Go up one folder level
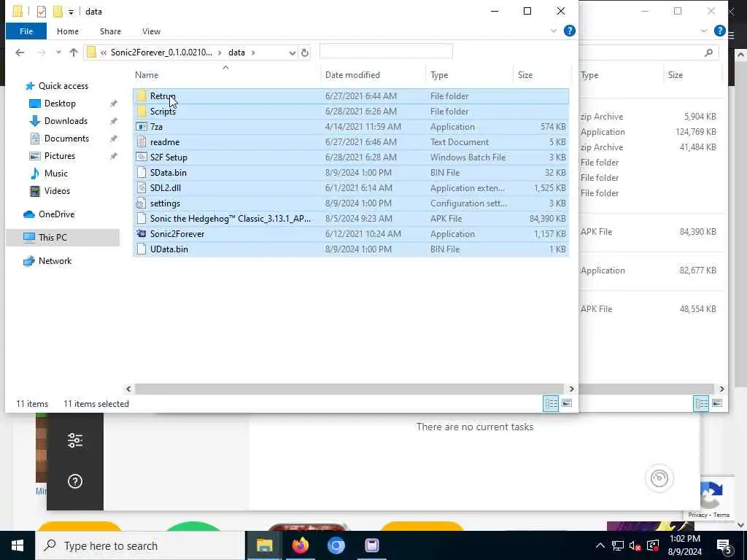The image size is (747, 560). (x=74, y=52)
